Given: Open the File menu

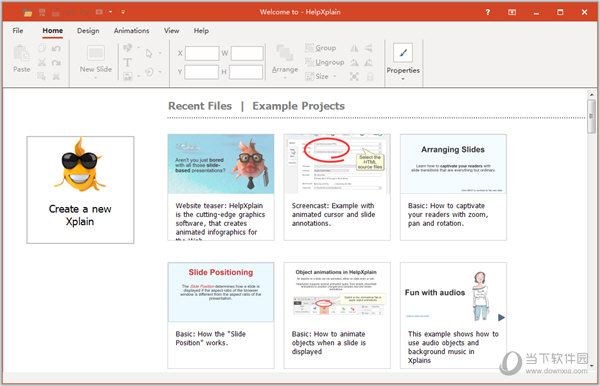Looking at the screenshot, I should [18, 31].
